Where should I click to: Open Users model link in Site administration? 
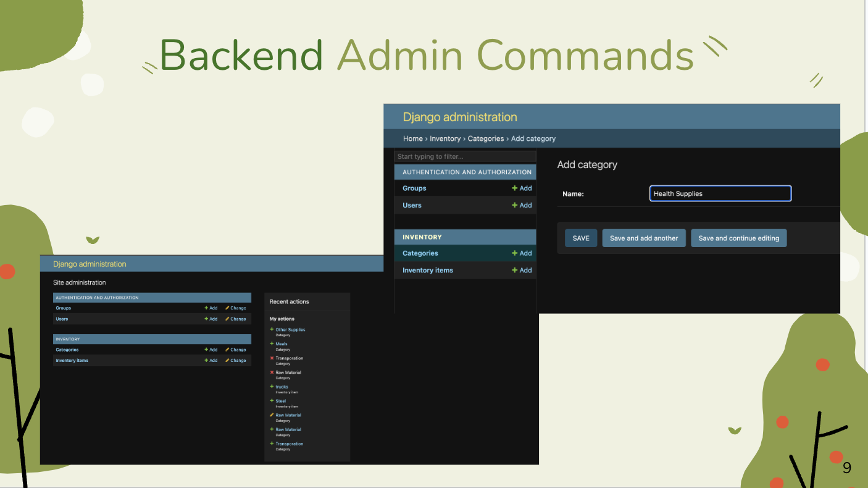pos(62,319)
